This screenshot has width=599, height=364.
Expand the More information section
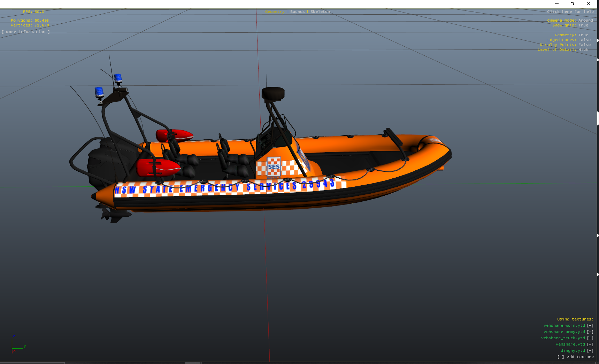pos(26,32)
